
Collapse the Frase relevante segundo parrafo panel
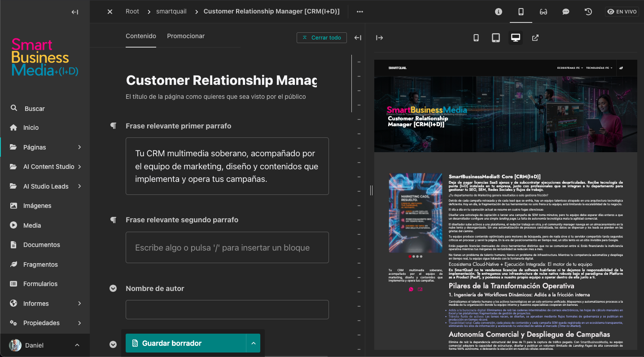point(114,220)
